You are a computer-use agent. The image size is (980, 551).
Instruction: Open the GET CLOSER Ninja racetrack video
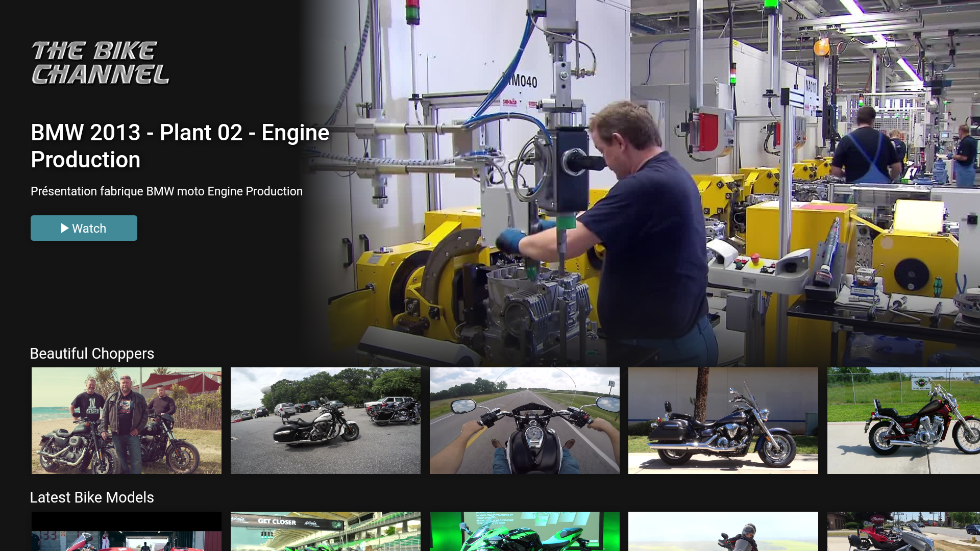[x=326, y=531]
